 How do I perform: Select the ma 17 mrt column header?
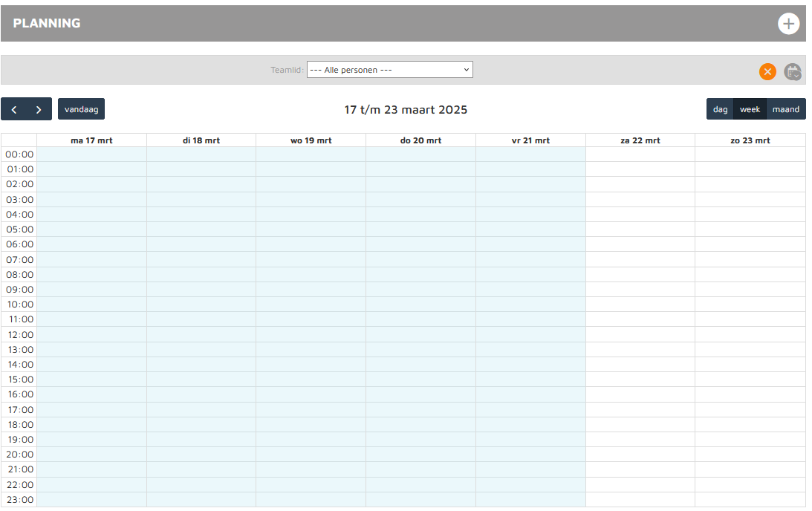click(x=91, y=140)
